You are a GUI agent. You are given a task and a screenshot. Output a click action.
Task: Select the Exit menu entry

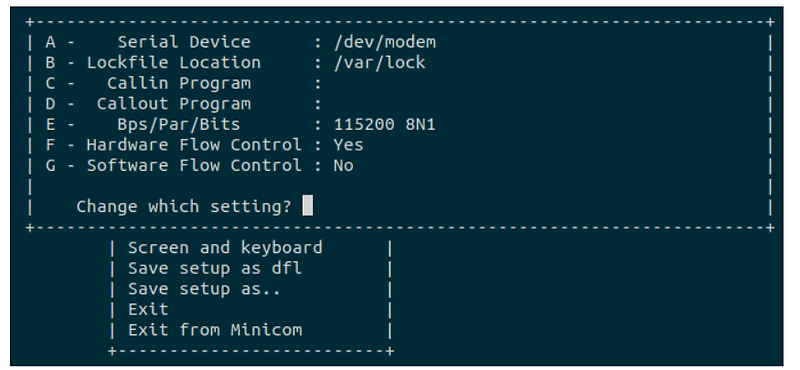pyautogui.click(x=148, y=309)
